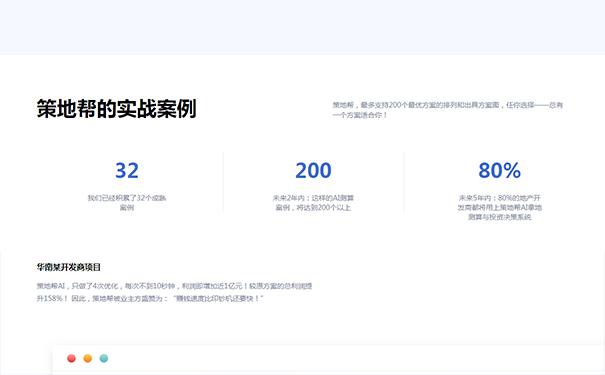Click the caption beginning "未来5年内"
Screen dimensions: 605x375
500,207
